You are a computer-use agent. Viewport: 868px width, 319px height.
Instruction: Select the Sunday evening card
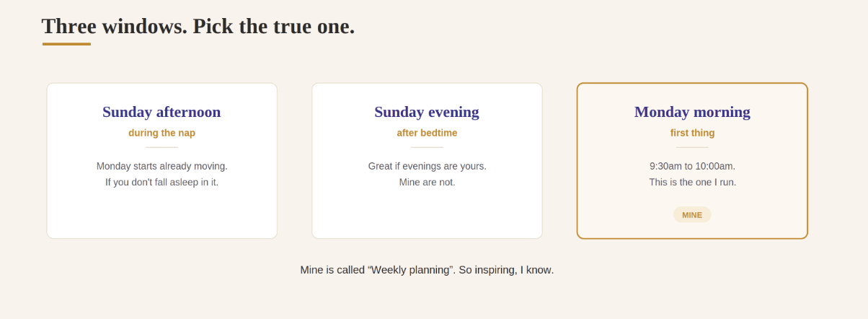point(427,161)
